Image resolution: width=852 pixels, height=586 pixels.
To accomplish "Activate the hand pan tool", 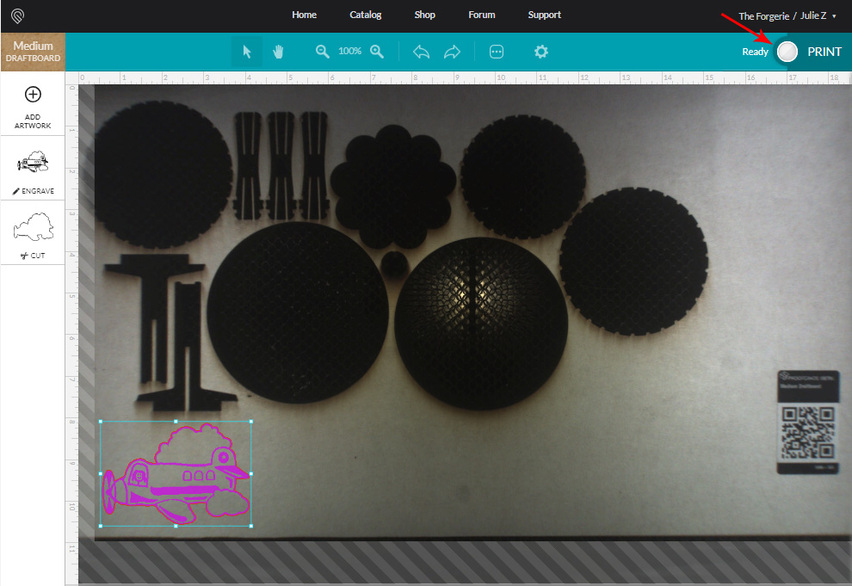I will click(x=278, y=51).
